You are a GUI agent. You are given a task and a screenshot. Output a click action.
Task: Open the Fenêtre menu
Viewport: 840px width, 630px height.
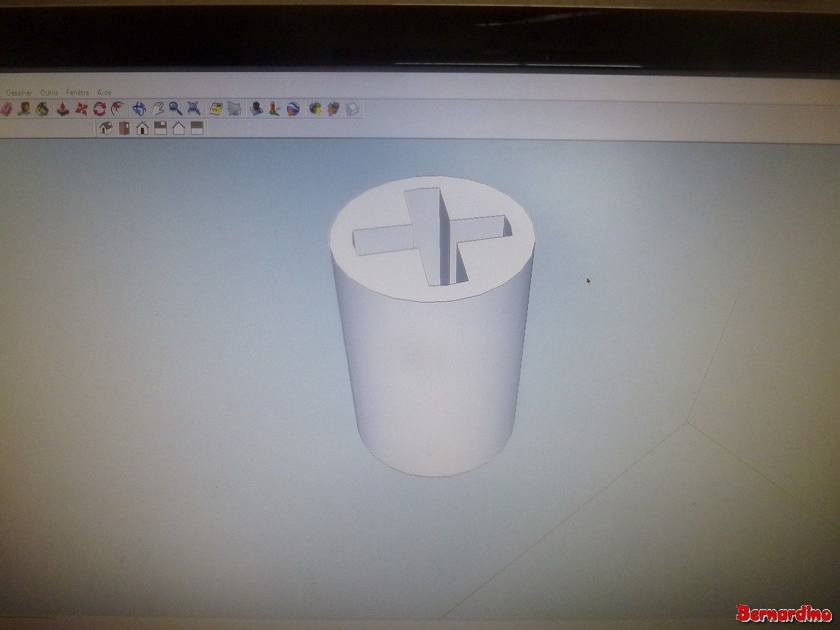78,93
